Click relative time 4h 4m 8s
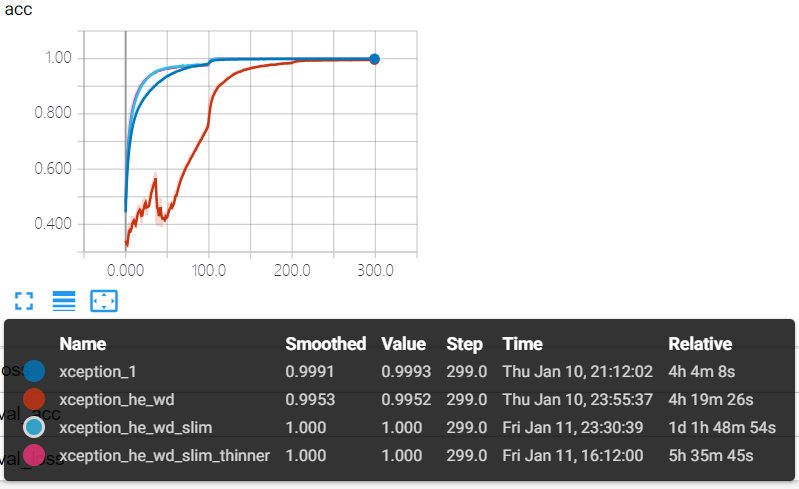This screenshot has width=799, height=489. tap(702, 371)
